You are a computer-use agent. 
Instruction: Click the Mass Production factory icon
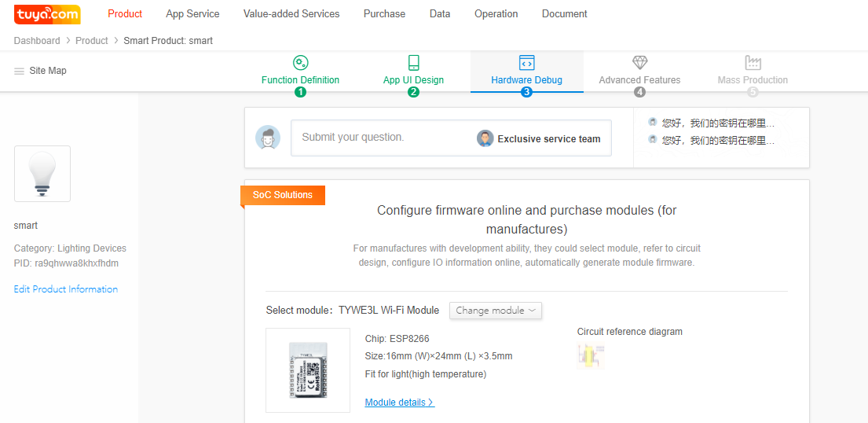pos(753,63)
